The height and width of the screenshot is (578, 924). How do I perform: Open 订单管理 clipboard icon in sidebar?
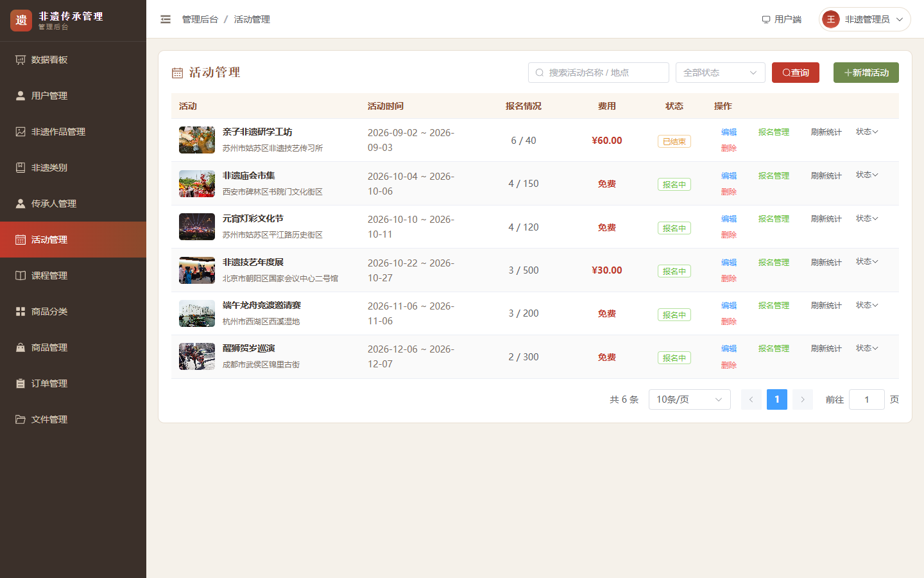click(x=21, y=383)
